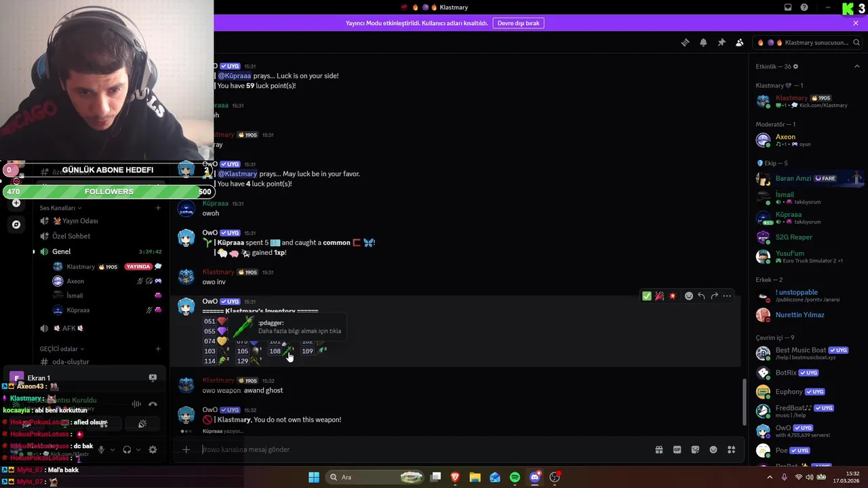Image resolution: width=868 pixels, height=488 pixels.
Task: Disconnect from the voice call
Action: pos(153,404)
